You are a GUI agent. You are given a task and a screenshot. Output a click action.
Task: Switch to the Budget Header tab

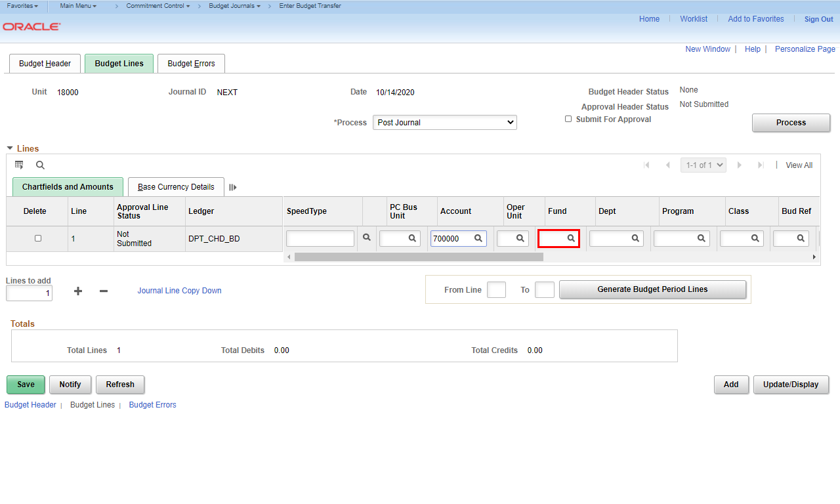[45, 64]
